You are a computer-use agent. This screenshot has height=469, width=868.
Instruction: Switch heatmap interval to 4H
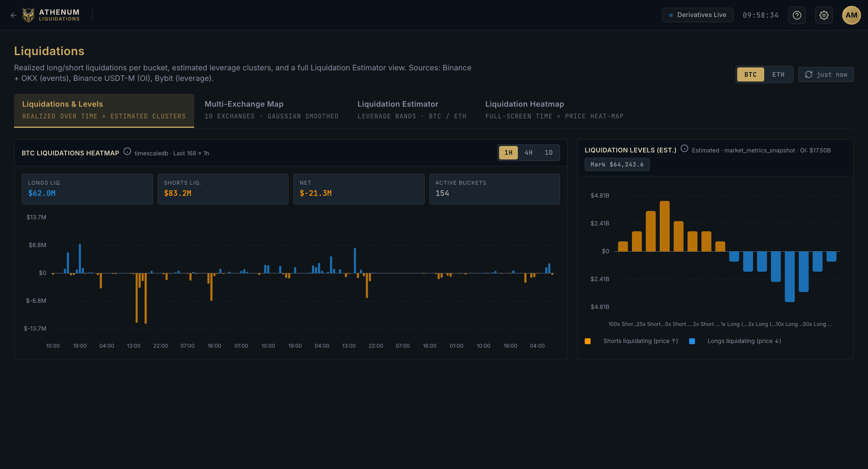click(528, 153)
